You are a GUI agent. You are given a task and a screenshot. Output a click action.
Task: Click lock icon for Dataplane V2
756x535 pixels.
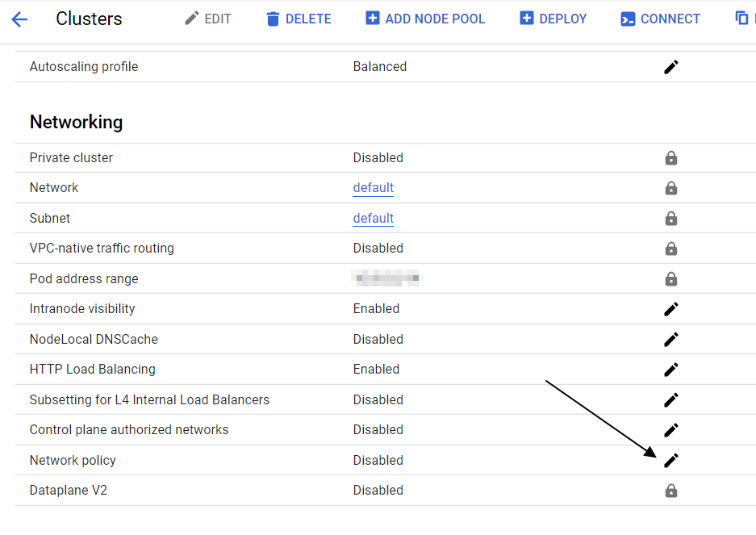[x=671, y=491]
